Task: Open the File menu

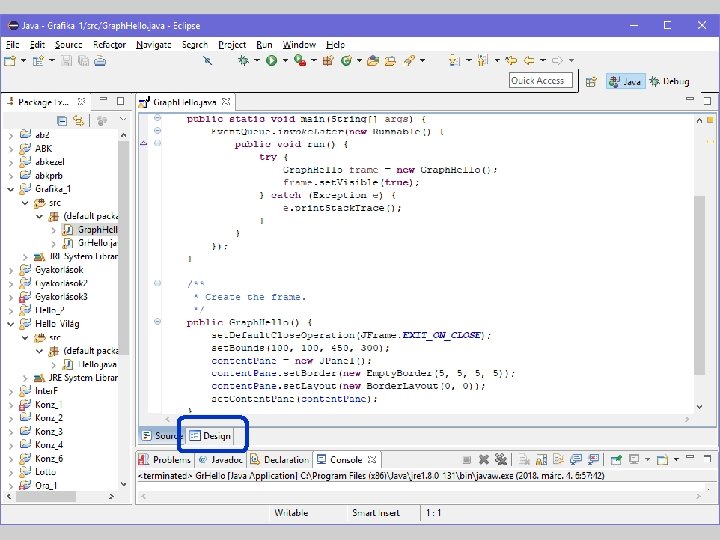Action: pyautogui.click(x=12, y=45)
